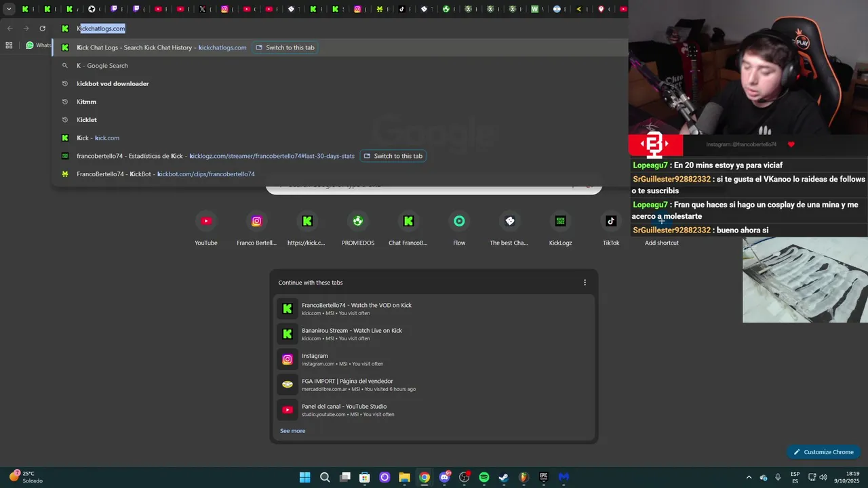Image resolution: width=868 pixels, height=488 pixels.
Task: Open the Windows Start menu
Action: [x=304, y=477]
